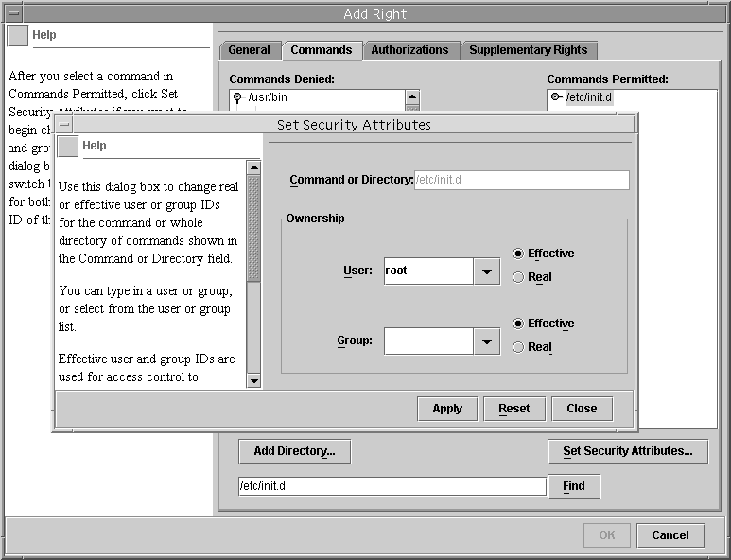The image size is (731, 560).
Task: Select Real radio for Group
Action: [x=517, y=347]
